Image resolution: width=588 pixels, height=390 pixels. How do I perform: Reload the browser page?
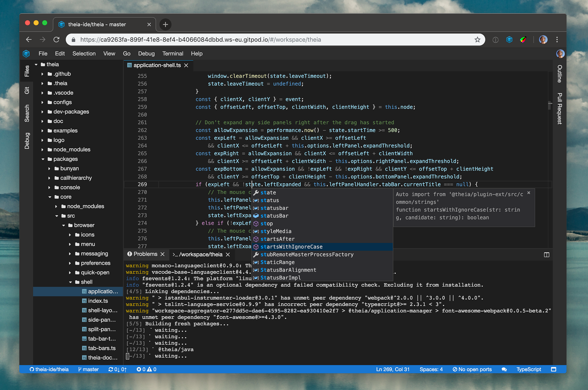[x=57, y=39]
